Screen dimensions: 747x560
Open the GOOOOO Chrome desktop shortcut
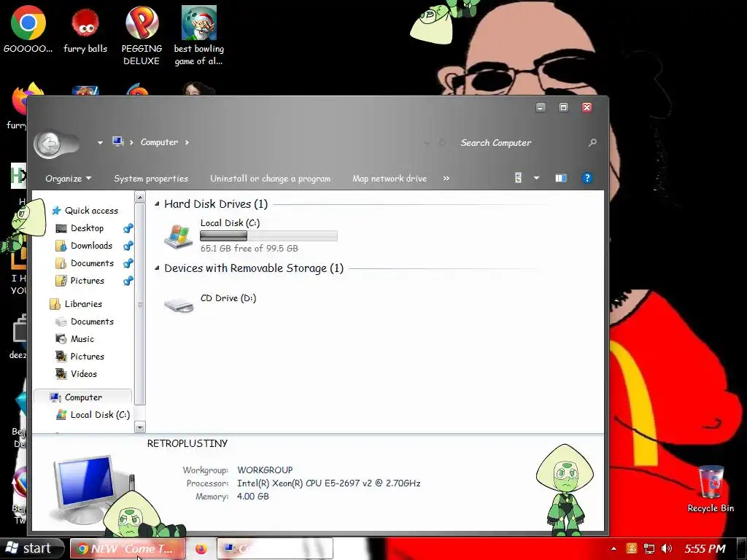pyautogui.click(x=28, y=28)
